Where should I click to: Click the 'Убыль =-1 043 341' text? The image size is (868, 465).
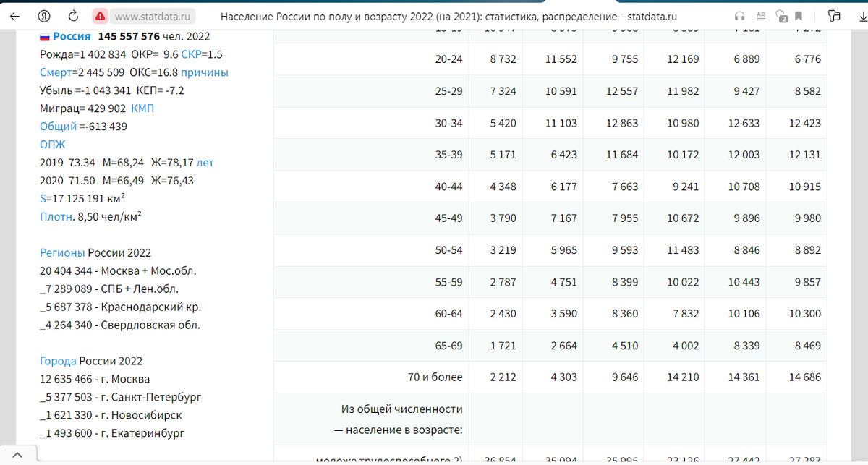point(85,90)
